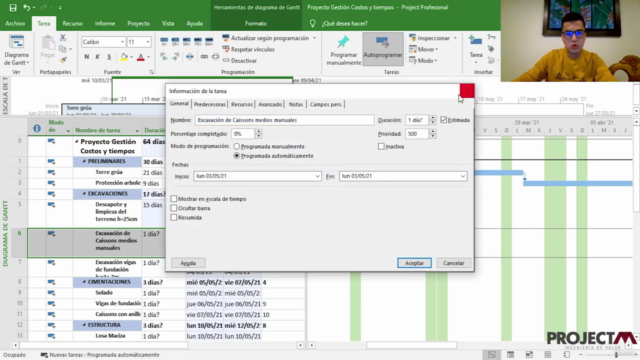
Task: Open the Calibri font name dropdown
Action: coord(122,42)
